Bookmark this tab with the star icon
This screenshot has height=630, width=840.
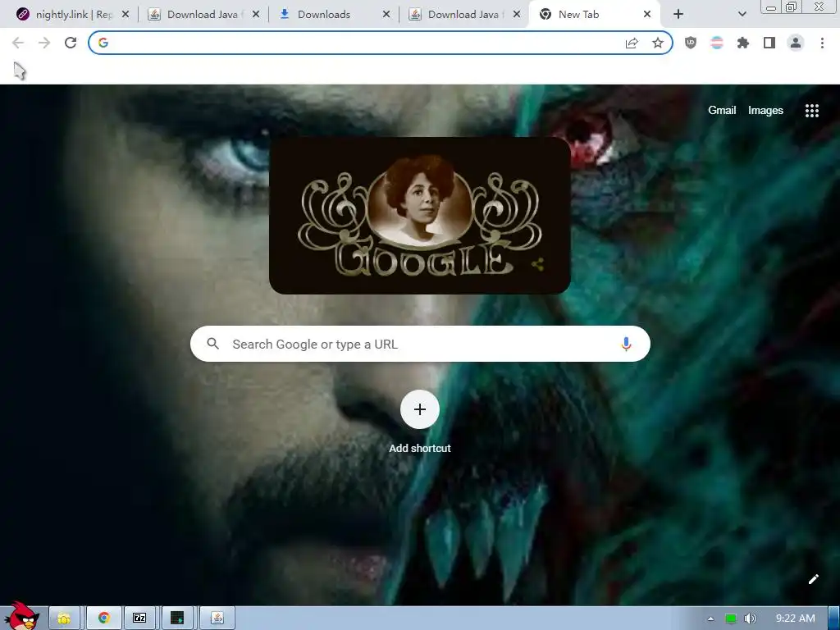pos(658,43)
